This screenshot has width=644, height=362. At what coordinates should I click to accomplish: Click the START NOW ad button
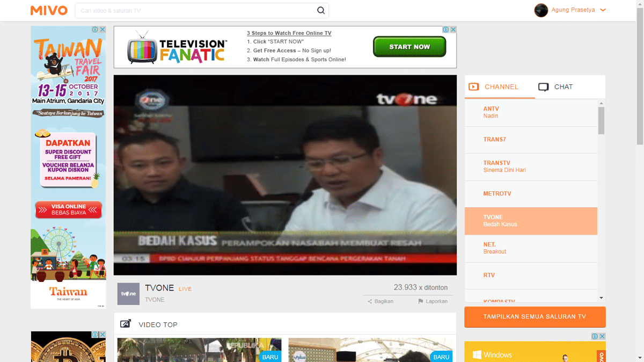coord(409,47)
